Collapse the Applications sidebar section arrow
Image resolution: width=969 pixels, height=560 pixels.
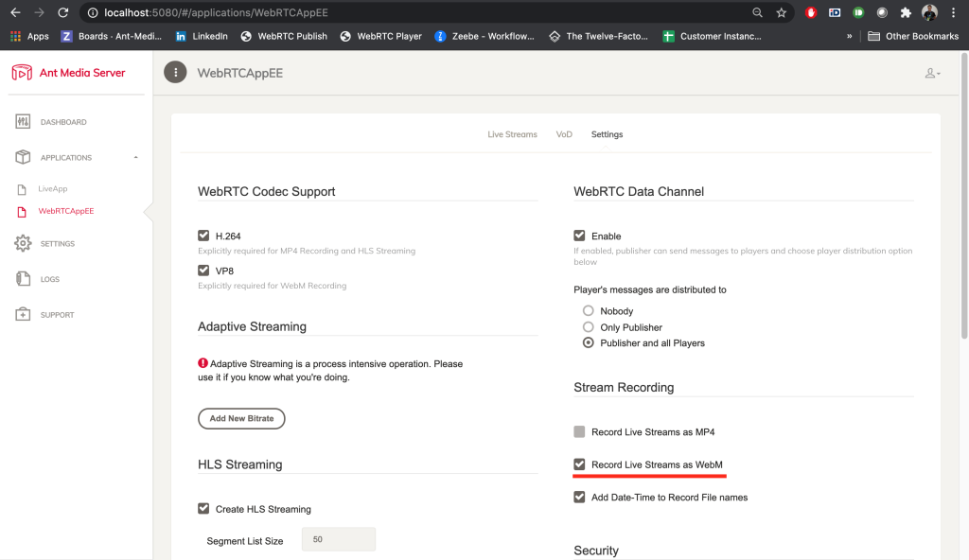point(136,158)
